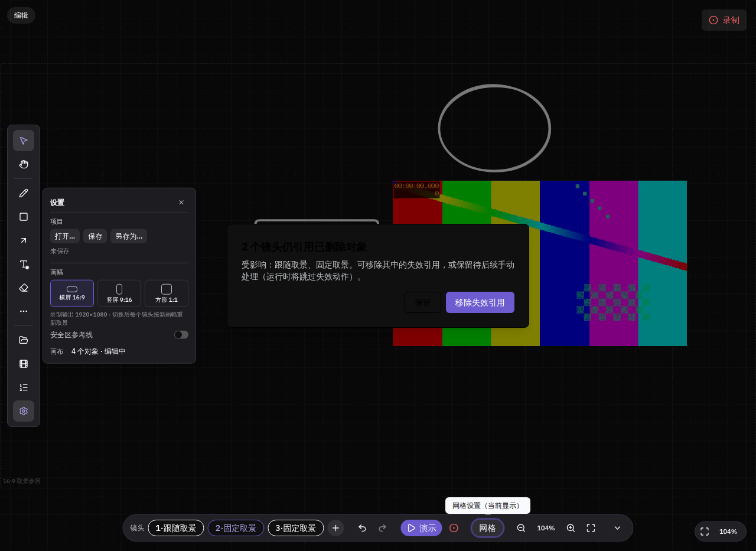
Task: Click record icon next to 演示
Action: click(x=454, y=528)
